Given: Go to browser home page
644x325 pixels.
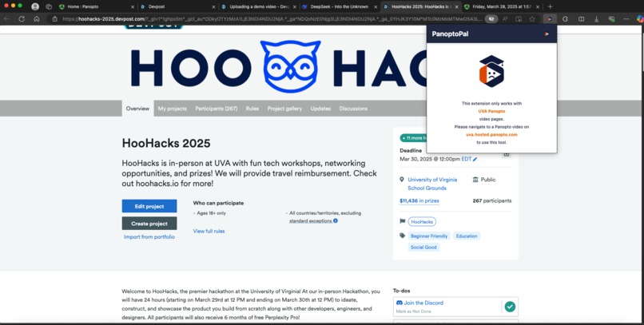Looking at the screenshot, I should pos(37,19).
